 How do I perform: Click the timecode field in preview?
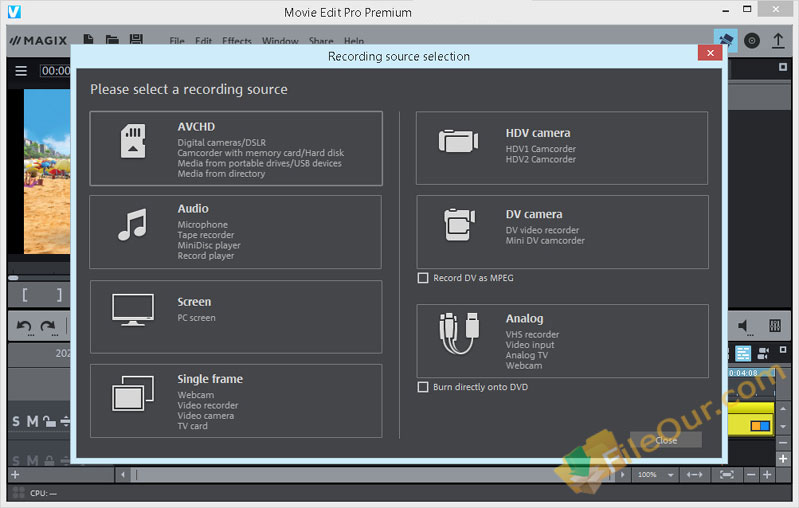click(x=55, y=71)
